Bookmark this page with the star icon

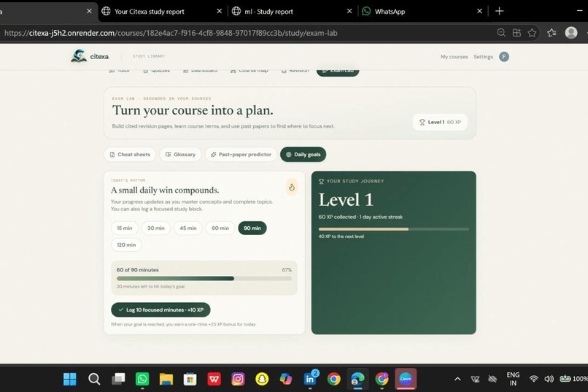tap(532, 33)
